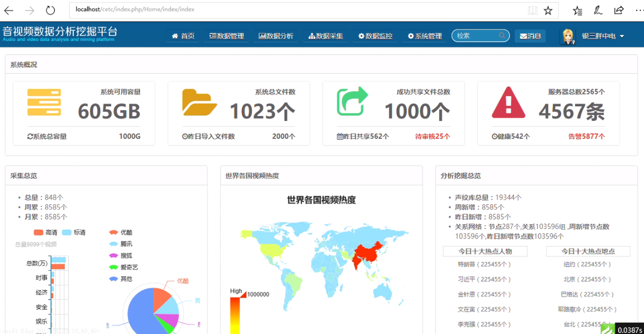The image size is (644, 334).
Task: Click the 1023个 total files value
Action: [262, 111]
